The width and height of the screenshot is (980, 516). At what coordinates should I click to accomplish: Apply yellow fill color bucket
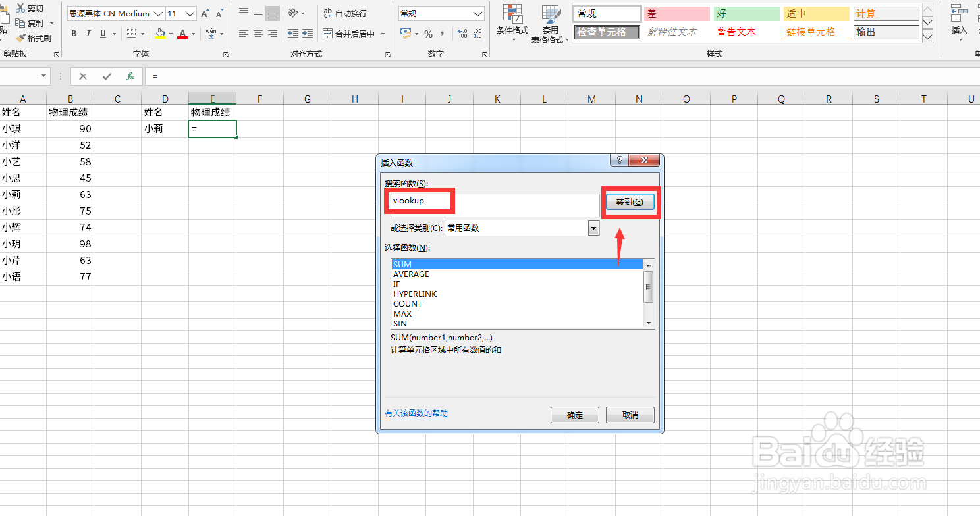(x=160, y=34)
